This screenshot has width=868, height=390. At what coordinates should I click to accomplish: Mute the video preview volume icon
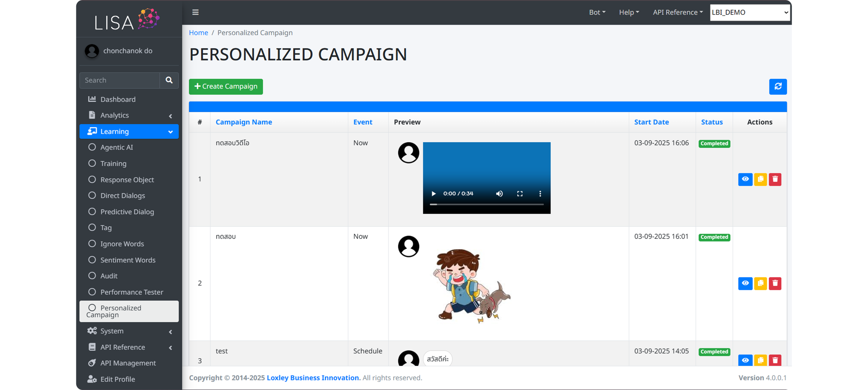pyautogui.click(x=499, y=193)
